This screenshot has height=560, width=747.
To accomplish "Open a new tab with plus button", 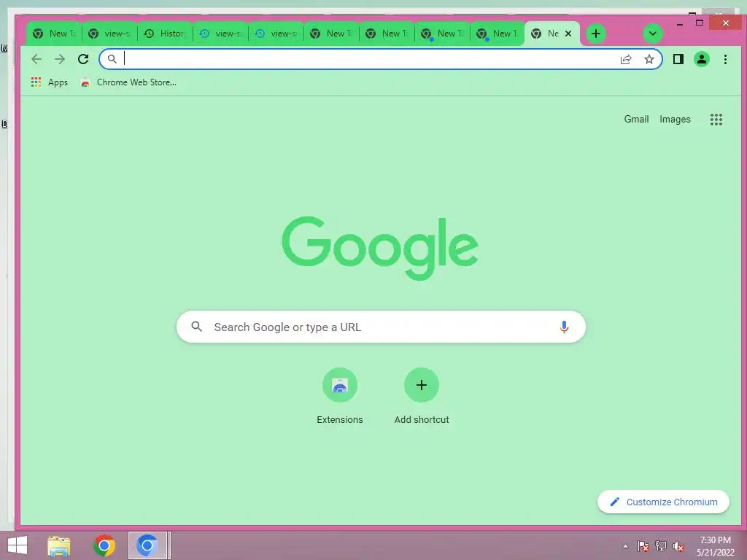I will 595,34.
